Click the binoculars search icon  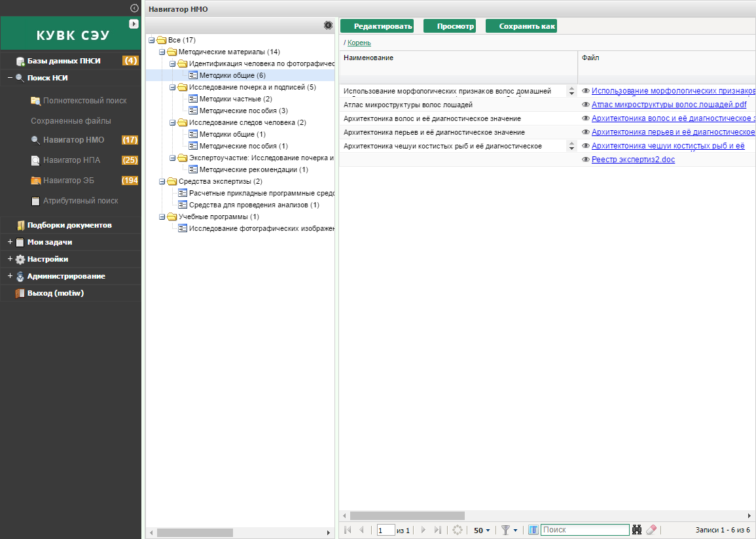point(638,530)
